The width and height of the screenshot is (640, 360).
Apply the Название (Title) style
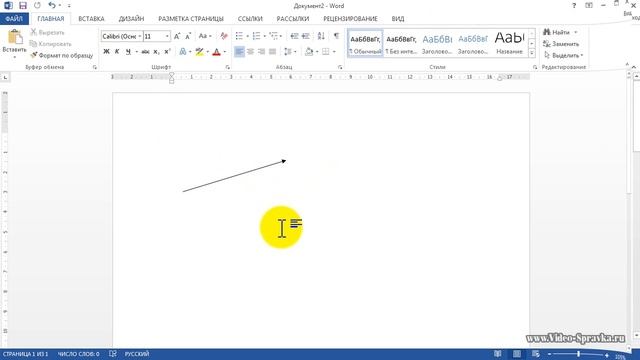pos(509,43)
